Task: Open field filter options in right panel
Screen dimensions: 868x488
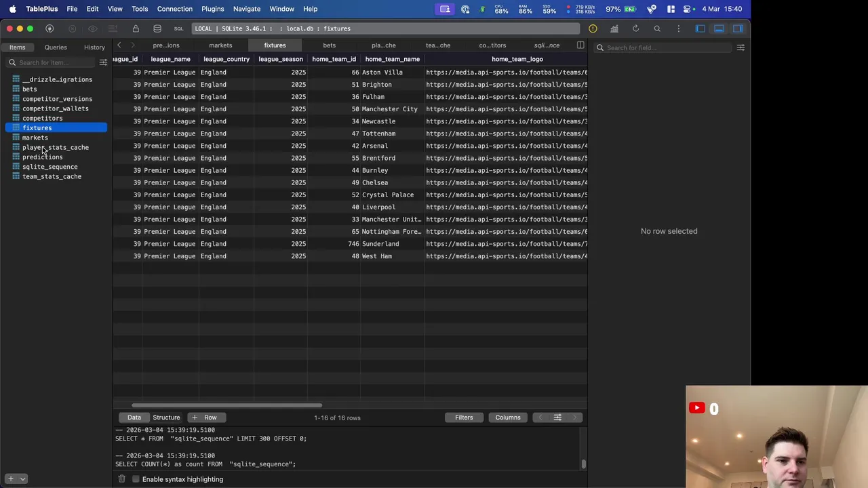Action: pyautogui.click(x=741, y=47)
